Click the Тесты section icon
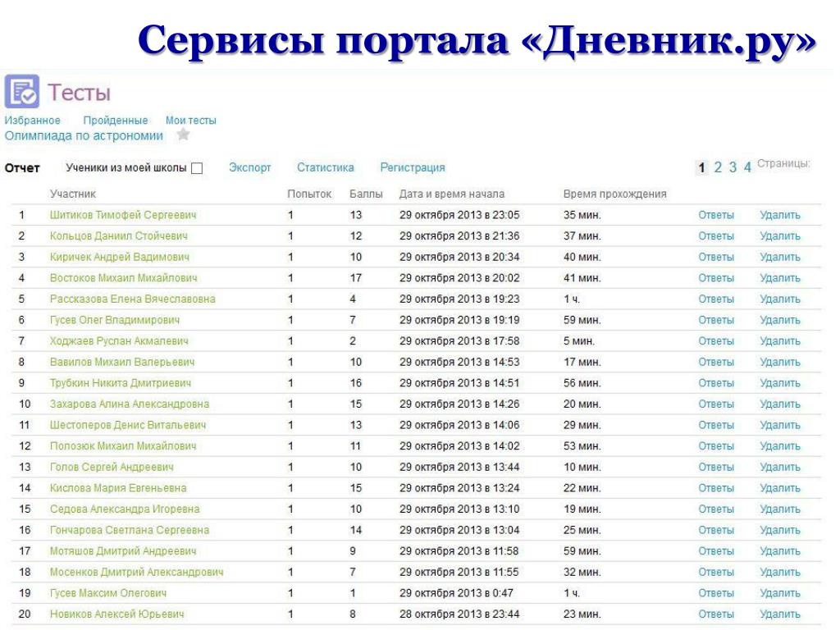Viewport: 840px width, 630px height. [x=22, y=92]
